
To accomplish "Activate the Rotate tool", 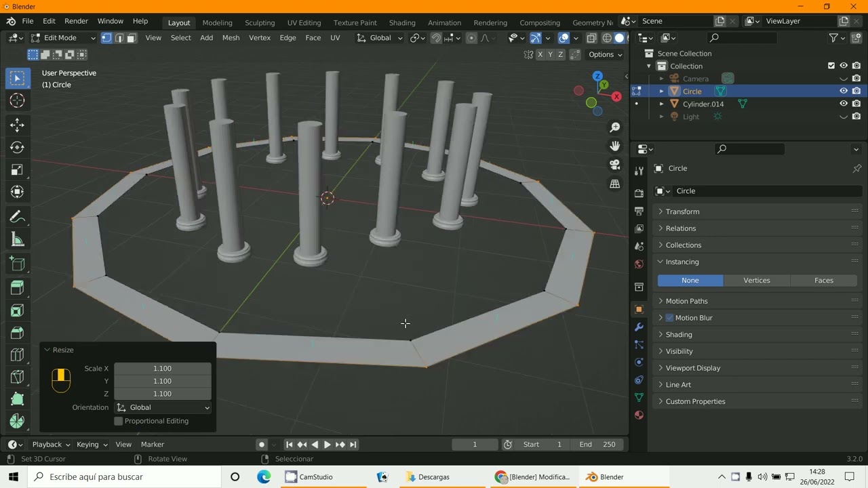I will click(17, 147).
